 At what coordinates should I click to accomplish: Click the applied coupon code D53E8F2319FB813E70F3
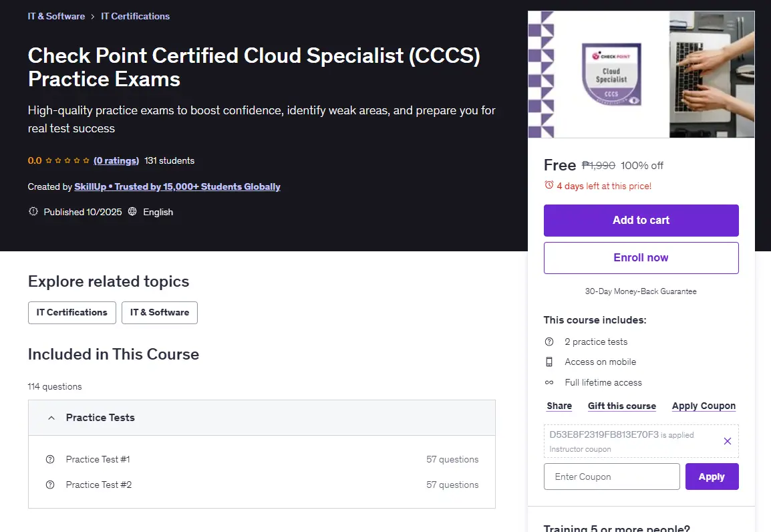click(604, 434)
